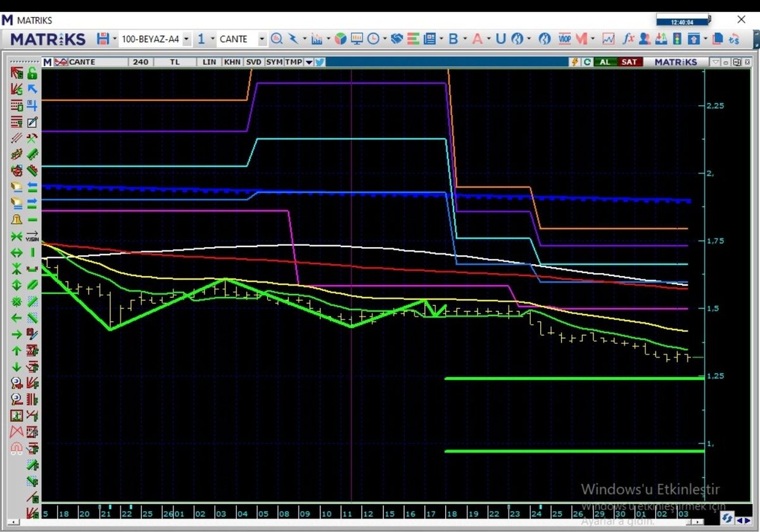Click the AL buy button
Image resolution: width=760 pixels, height=532 pixels.
point(605,62)
